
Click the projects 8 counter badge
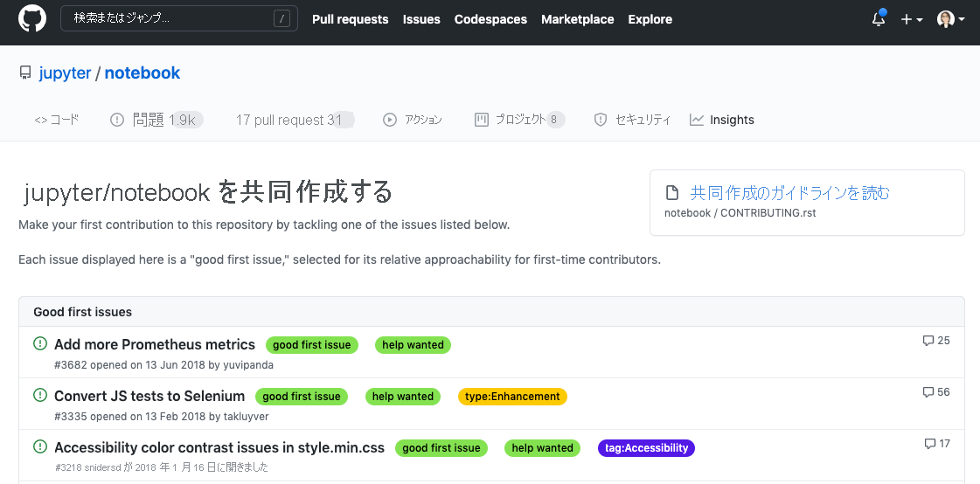click(x=555, y=120)
